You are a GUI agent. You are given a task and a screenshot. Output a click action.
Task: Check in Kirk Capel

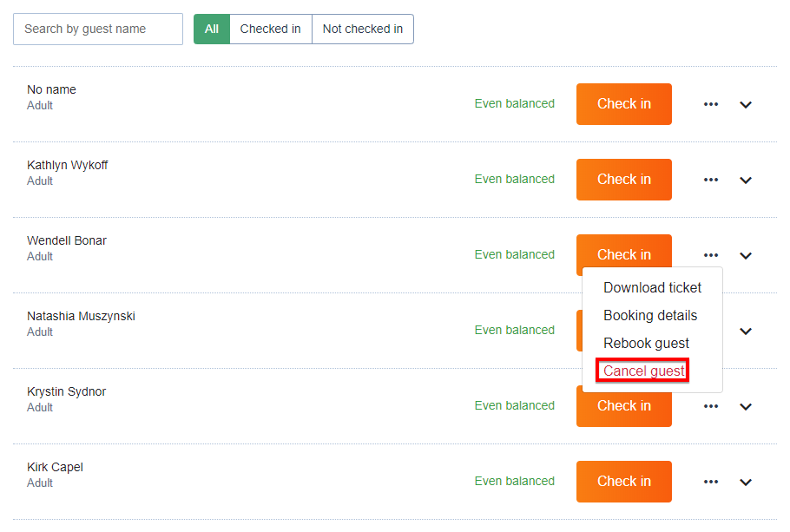pyautogui.click(x=623, y=483)
